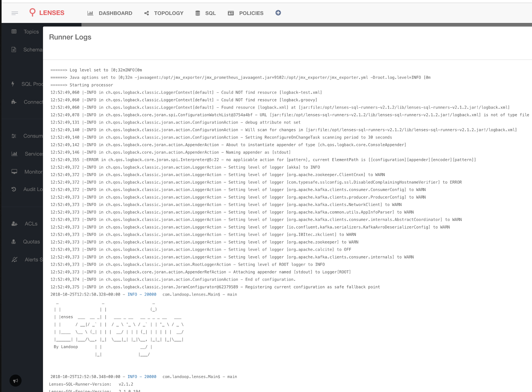Open the Topology navigation item
This screenshot has height=392, width=532.
(164, 13)
